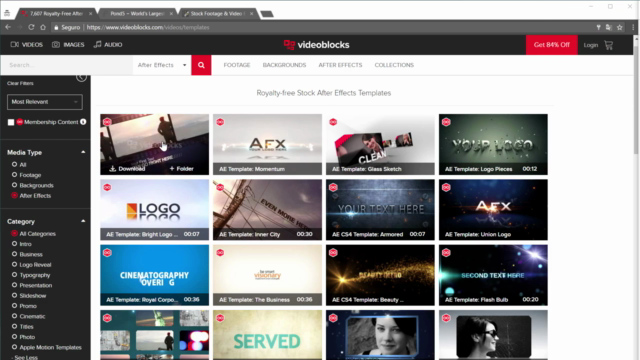Viewport: 640px width, 360px height.
Task: Open the AE CS4 Template: Armored thumbnail
Action: [x=380, y=209]
